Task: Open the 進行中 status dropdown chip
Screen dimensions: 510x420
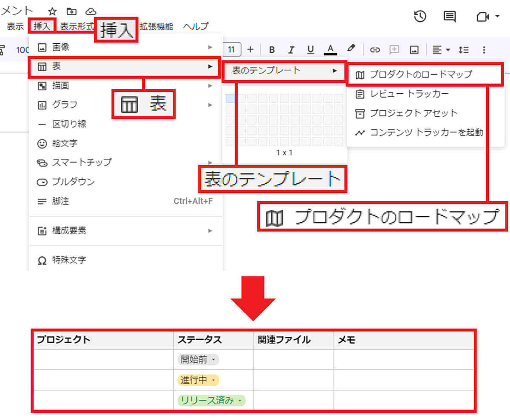Action: coord(198,380)
